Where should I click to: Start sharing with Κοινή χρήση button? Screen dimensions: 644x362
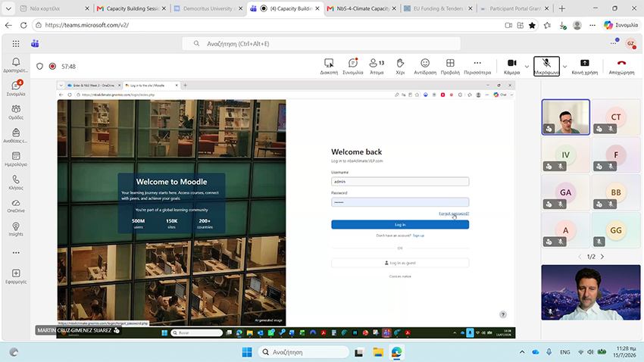(x=584, y=66)
